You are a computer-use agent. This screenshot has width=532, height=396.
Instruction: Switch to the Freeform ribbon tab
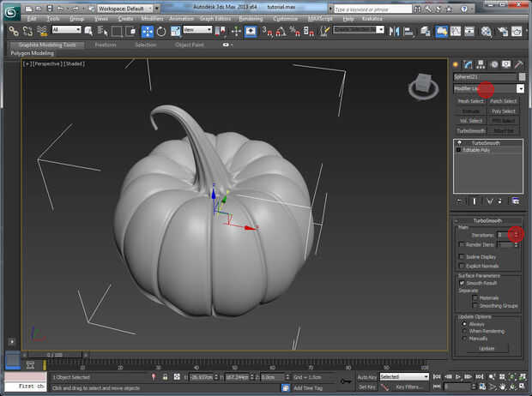pos(106,45)
